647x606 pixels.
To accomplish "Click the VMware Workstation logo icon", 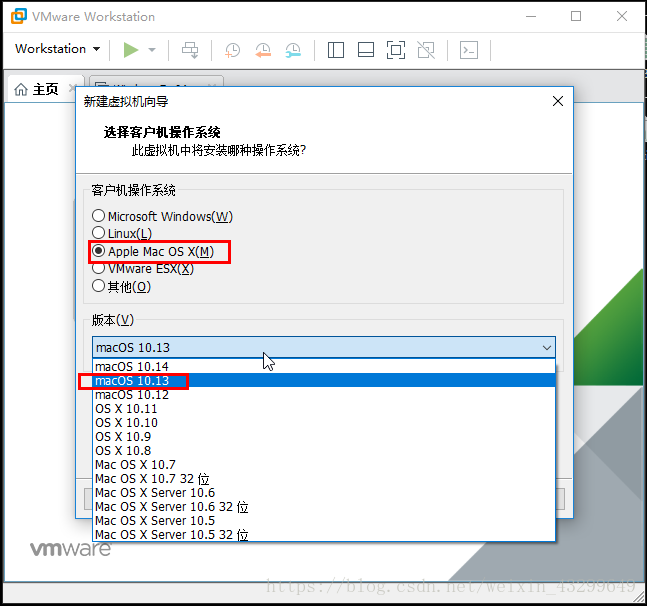I will [19, 17].
